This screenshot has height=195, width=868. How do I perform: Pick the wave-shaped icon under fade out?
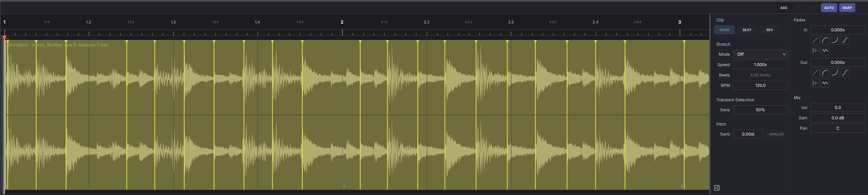click(x=825, y=83)
